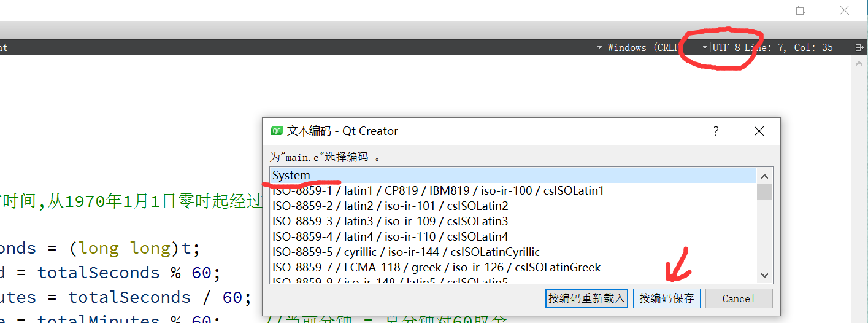This screenshot has height=323, width=868.
Task: Restore down the Qt Creator window
Action: tap(801, 10)
